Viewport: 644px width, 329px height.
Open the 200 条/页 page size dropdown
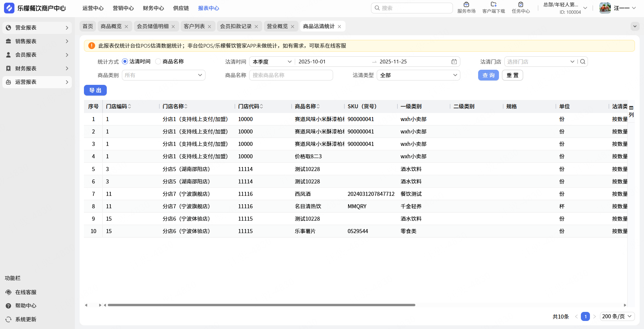617,316
